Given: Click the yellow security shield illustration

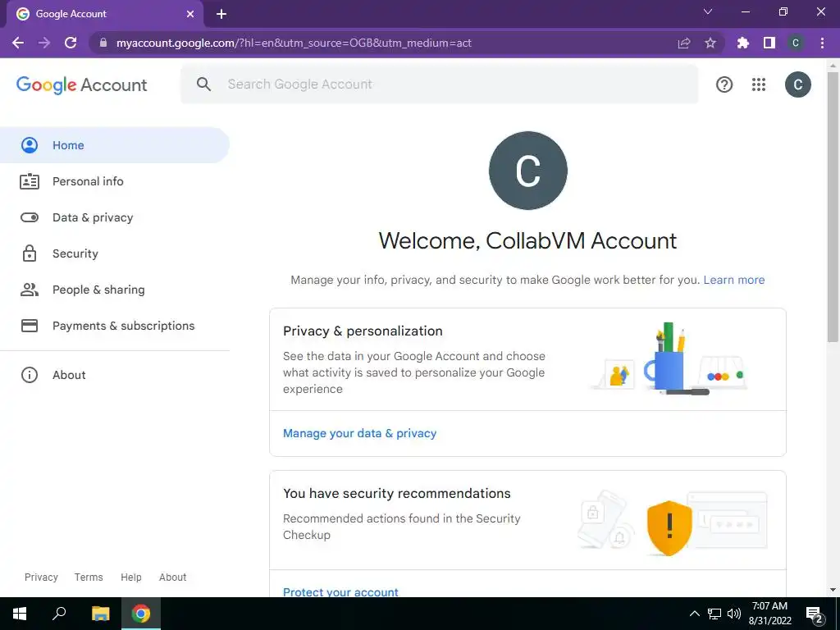Looking at the screenshot, I should [669, 527].
